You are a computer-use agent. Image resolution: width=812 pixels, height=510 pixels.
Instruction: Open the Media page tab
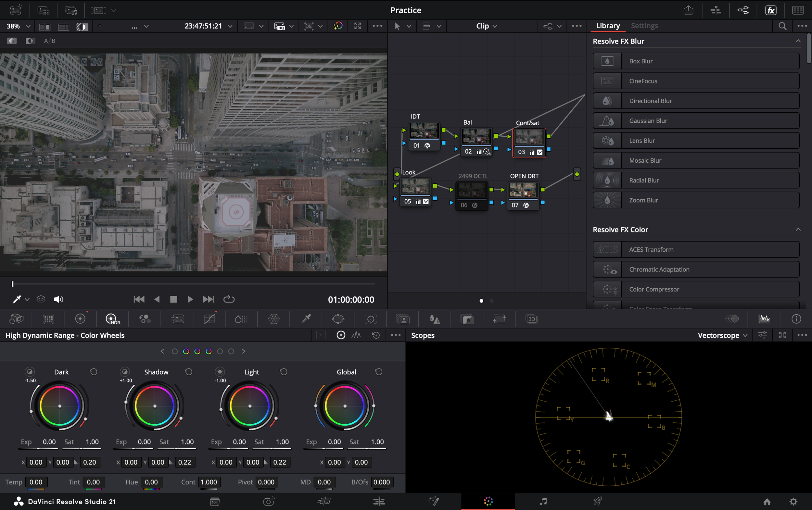tap(214, 502)
